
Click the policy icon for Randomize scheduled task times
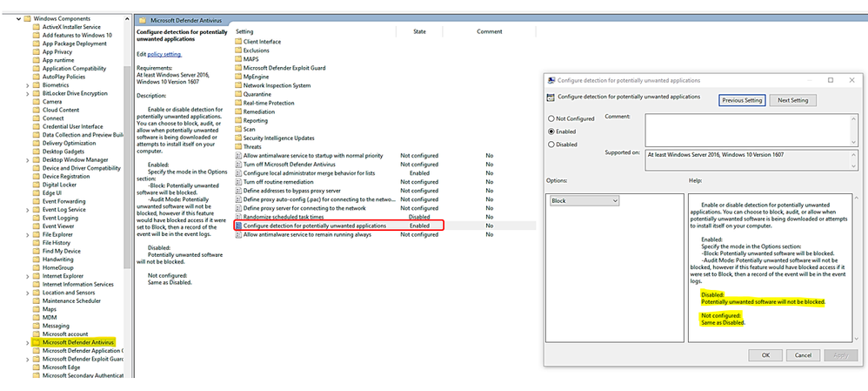point(238,217)
